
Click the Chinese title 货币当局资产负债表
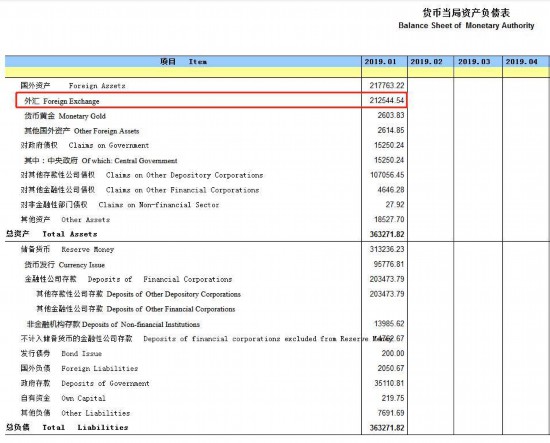click(x=466, y=13)
